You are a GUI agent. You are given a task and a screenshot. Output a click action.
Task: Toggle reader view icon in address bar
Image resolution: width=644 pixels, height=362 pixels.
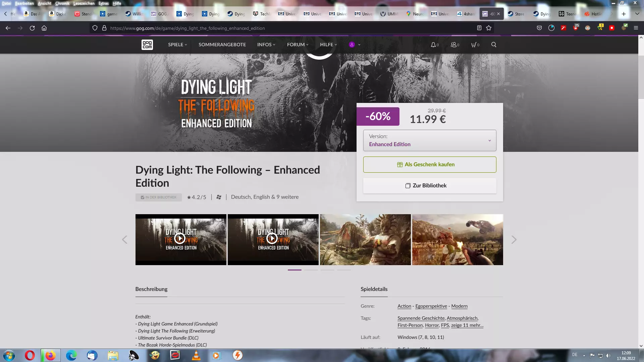(479, 28)
